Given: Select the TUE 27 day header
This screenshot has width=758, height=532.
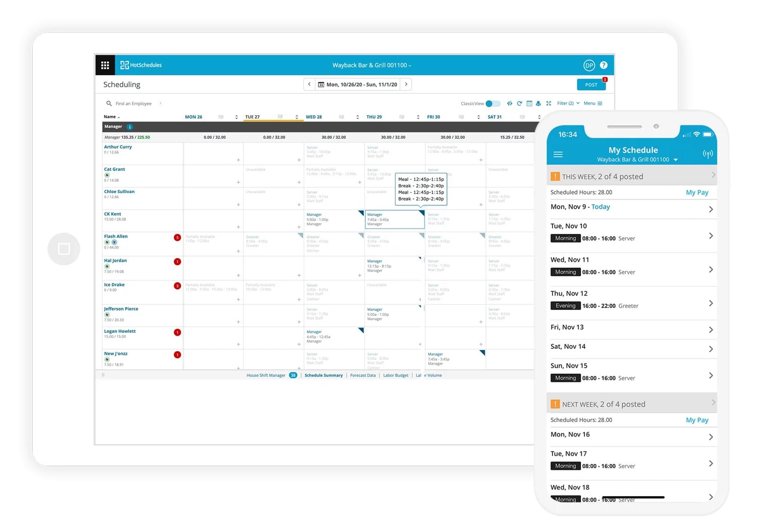Looking at the screenshot, I should tap(253, 117).
